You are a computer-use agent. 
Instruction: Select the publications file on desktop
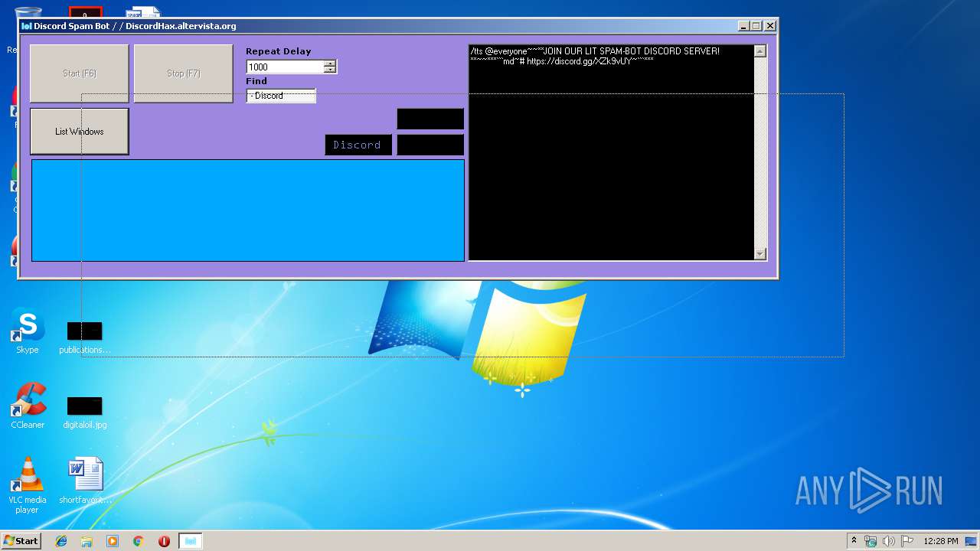[84, 337]
